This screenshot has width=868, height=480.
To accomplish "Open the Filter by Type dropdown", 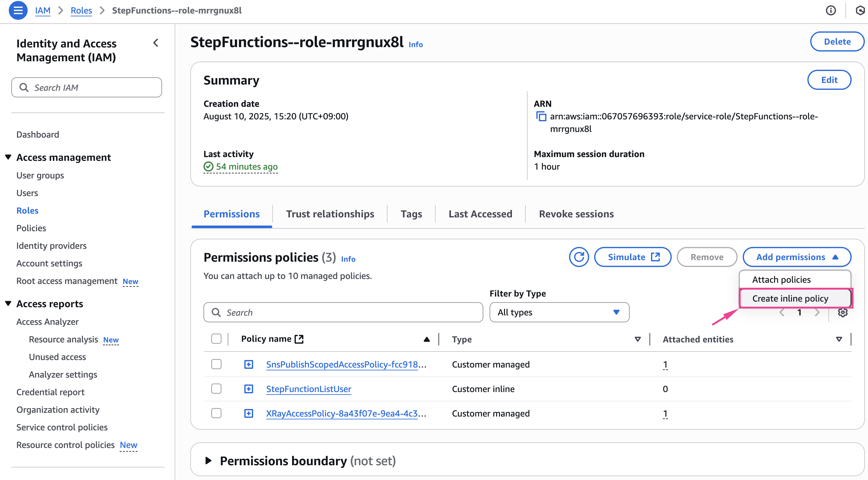I will tap(559, 312).
